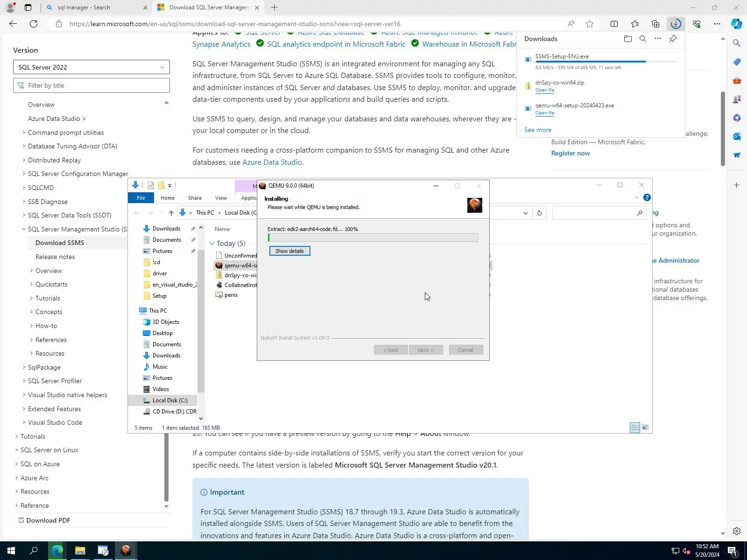
Task: Open new browser tab
Action: [x=274, y=7]
